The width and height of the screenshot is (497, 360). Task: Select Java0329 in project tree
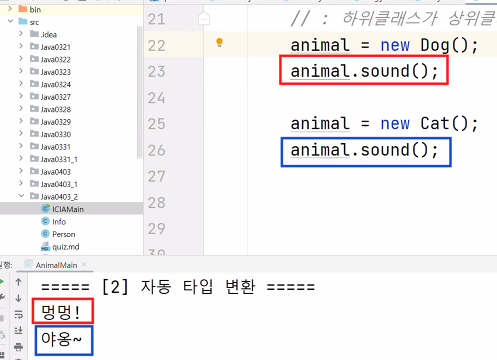point(56,122)
